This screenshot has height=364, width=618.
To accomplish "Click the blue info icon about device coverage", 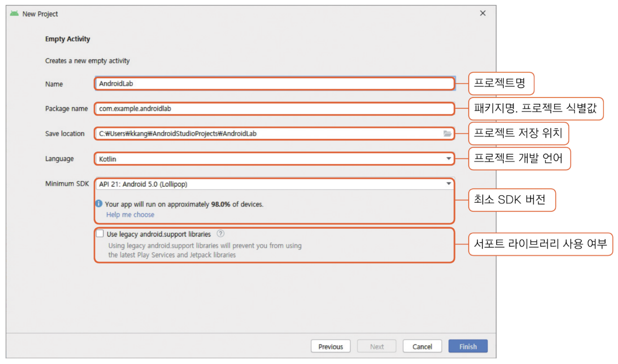I will [99, 203].
